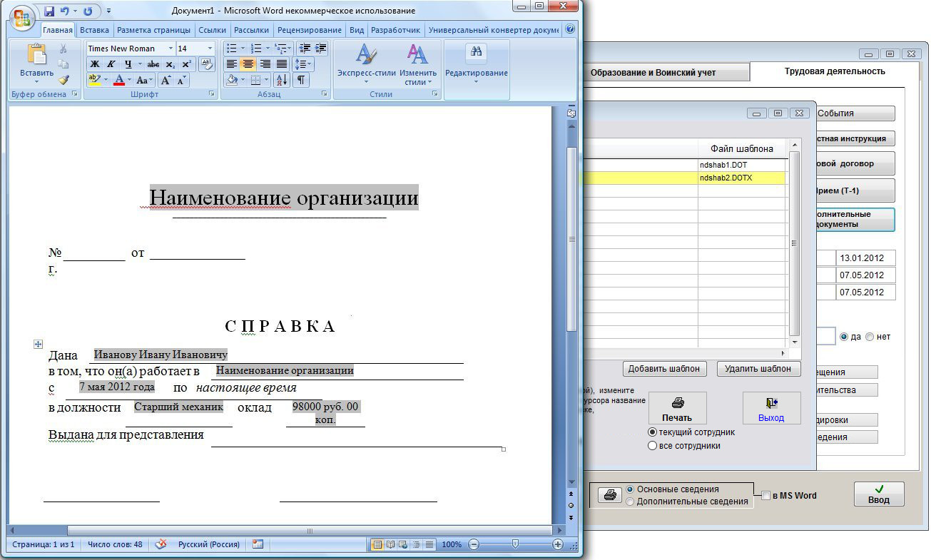931x560 pixels.
Task: Click the 'Добавить шаблон' button
Action: pyautogui.click(x=665, y=369)
